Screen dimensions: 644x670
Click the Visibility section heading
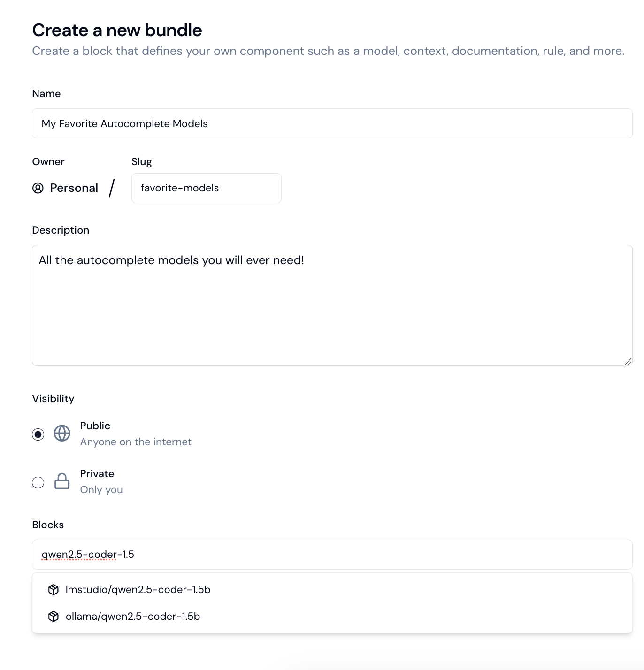pyautogui.click(x=53, y=398)
